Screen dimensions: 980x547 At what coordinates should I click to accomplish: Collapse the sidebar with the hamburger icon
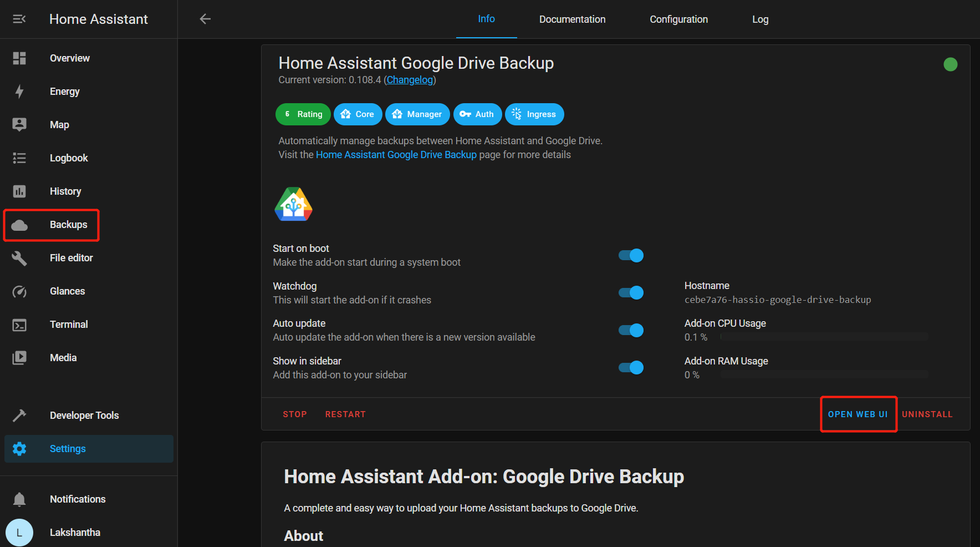pyautogui.click(x=19, y=19)
